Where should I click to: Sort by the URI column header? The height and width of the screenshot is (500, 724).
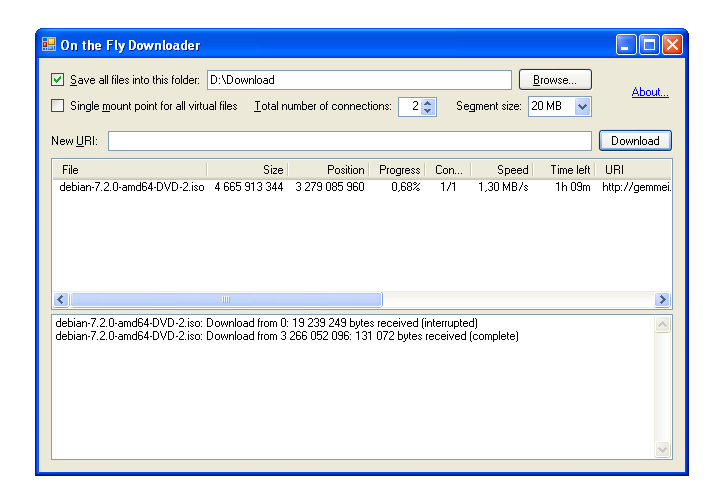pyautogui.click(x=634, y=170)
